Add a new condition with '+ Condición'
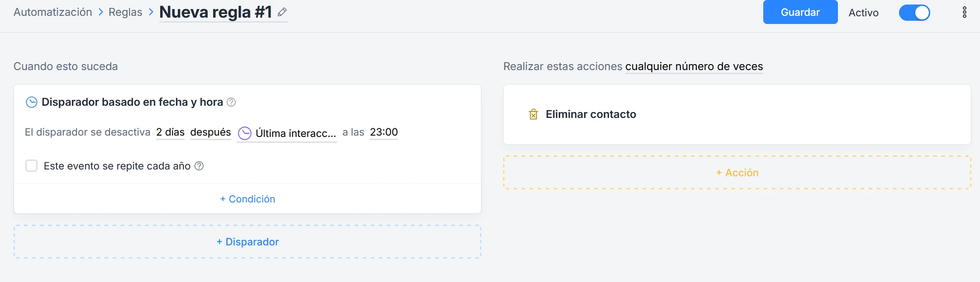980x282 pixels. pos(247,199)
